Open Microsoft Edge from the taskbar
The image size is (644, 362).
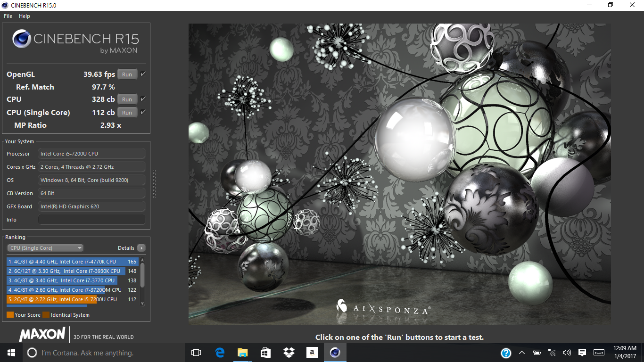[220, 353]
